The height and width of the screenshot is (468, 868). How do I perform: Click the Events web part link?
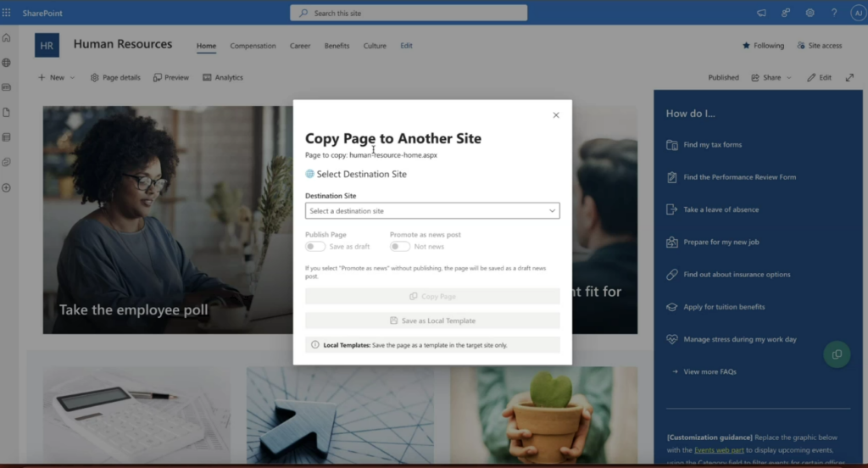tap(719, 449)
